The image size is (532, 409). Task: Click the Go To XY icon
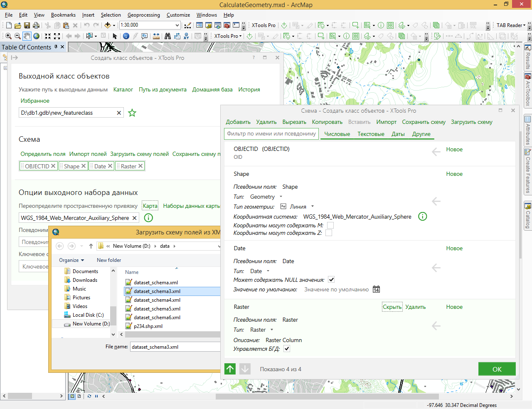(186, 36)
